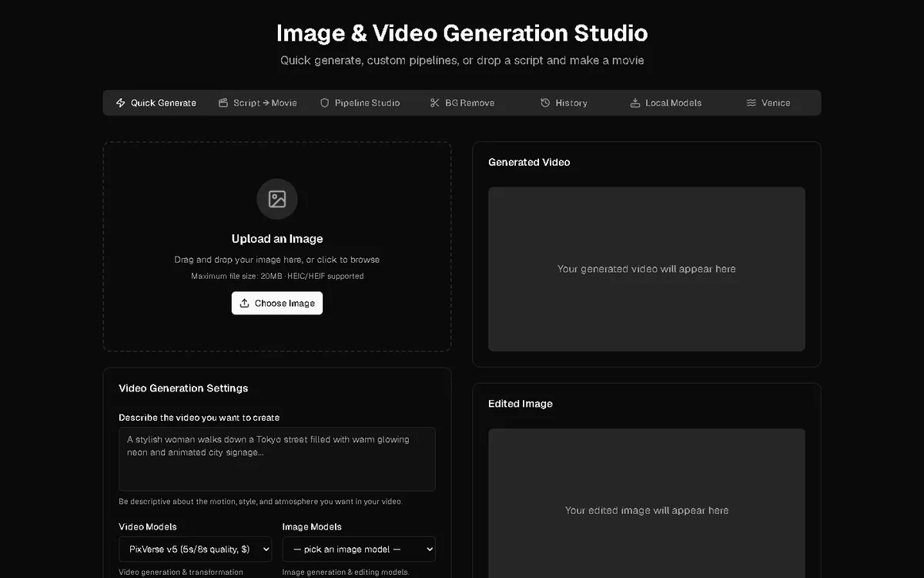Image resolution: width=924 pixels, height=578 pixels.
Task: Click the 'Quick generate, custom pipelines' subtitle
Action: pos(462,60)
